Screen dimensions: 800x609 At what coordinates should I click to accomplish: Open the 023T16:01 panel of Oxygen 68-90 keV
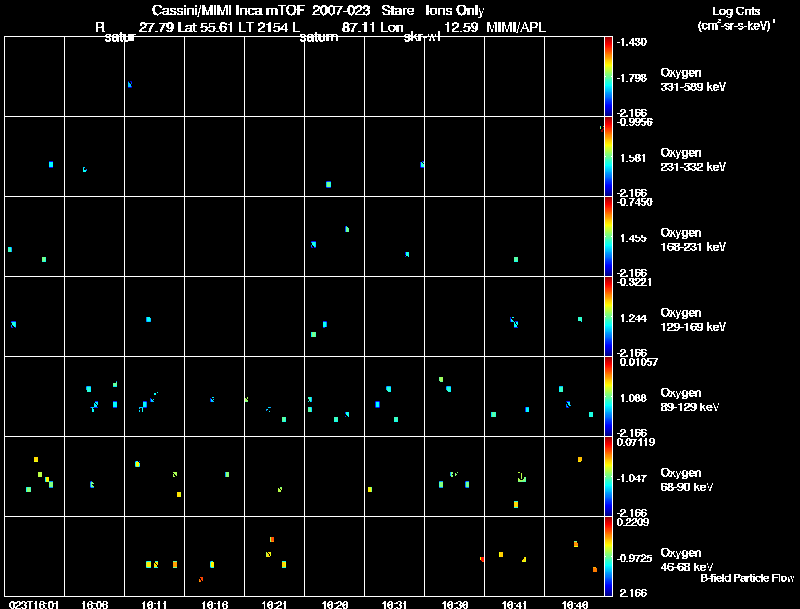point(34,477)
